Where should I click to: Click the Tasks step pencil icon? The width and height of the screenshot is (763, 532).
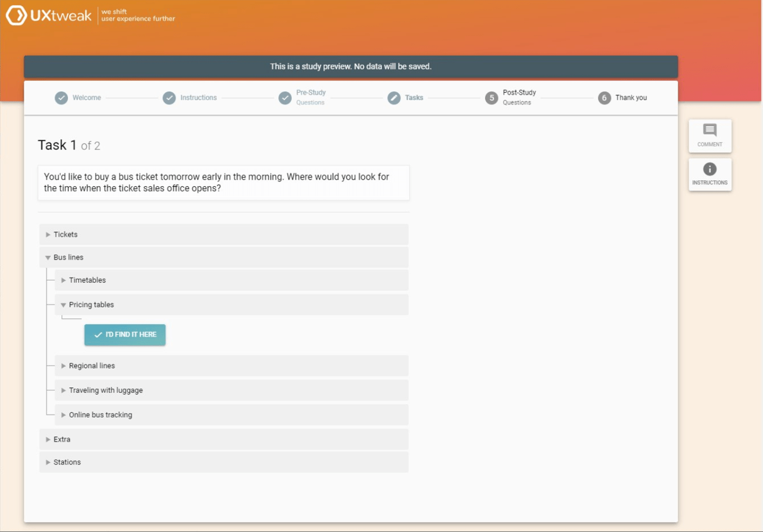[394, 98]
